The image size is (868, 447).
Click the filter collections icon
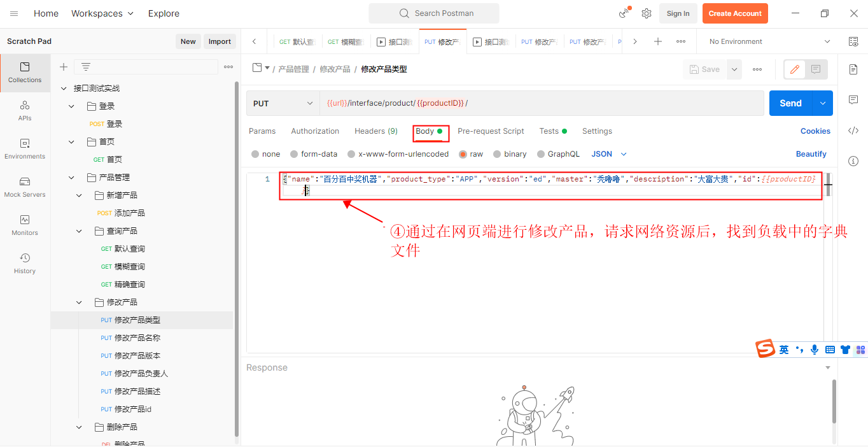coord(86,67)
